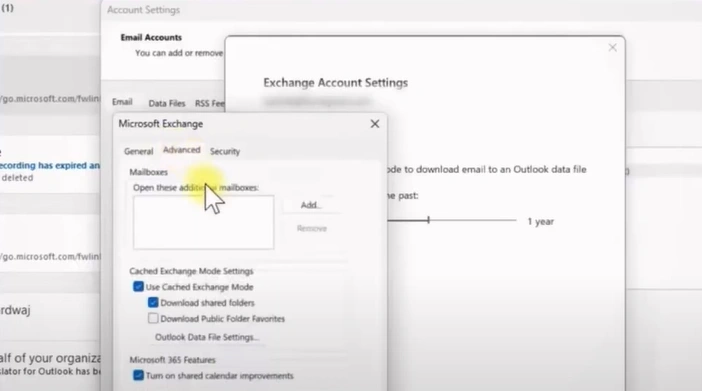The image size is (702, 391).
Task: Select the Advanced tab
Action: [x=181, y=150]
